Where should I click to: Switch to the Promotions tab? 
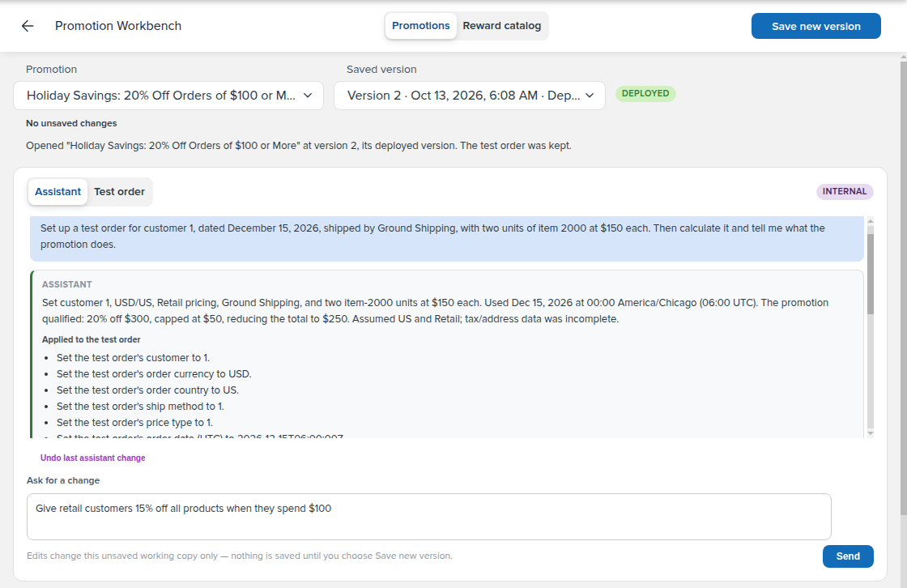tap(420, 26)
